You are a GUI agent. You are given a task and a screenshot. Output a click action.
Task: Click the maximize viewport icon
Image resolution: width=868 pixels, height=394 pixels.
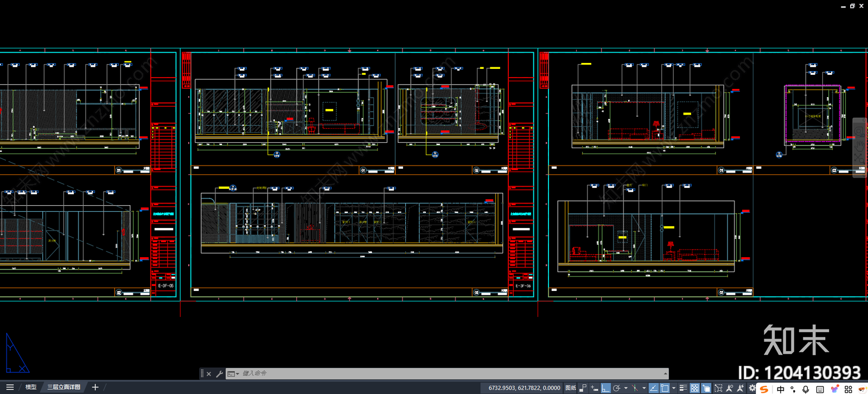tap(718, 388)
